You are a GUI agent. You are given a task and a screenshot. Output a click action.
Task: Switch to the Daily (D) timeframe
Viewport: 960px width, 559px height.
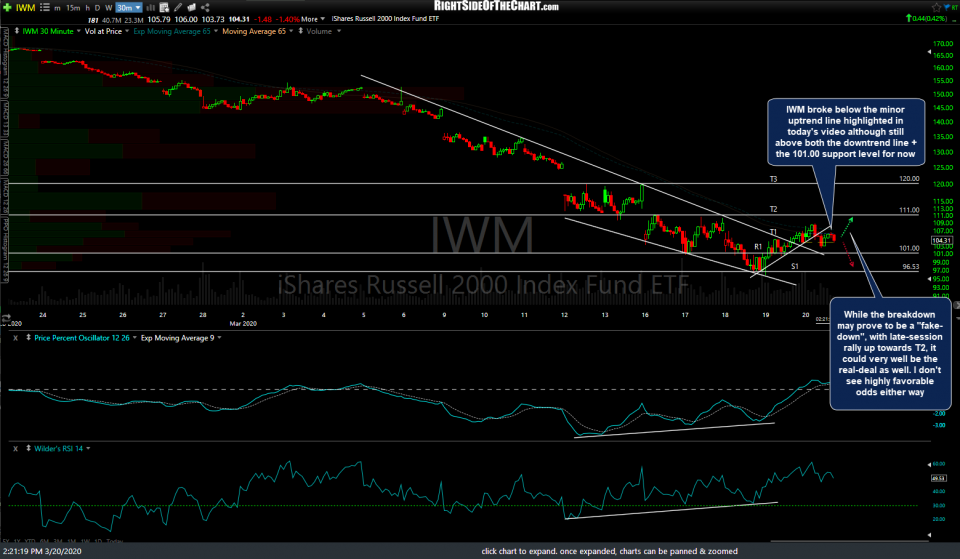point(97,8)
